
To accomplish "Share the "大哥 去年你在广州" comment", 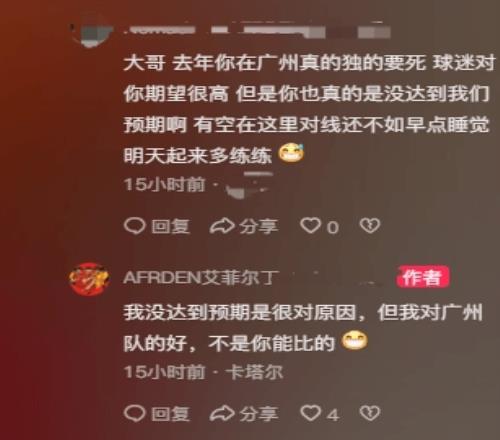I will pos(244,226).
